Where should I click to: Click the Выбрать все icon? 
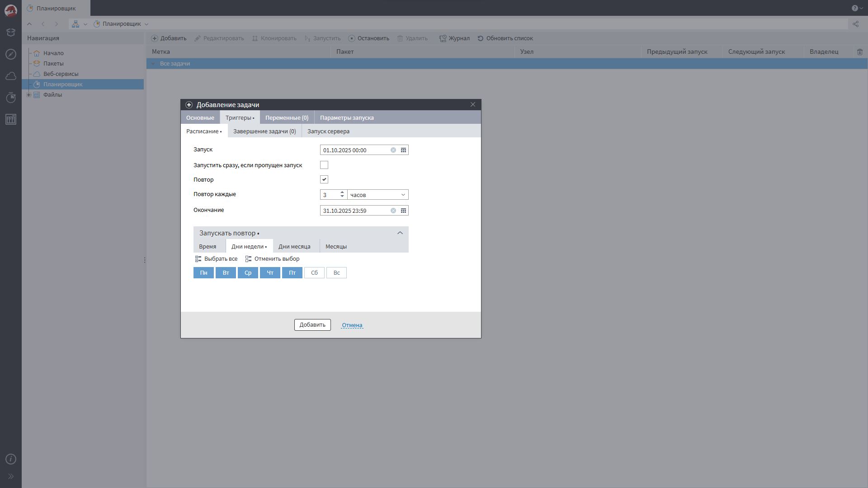click(198, 259)
